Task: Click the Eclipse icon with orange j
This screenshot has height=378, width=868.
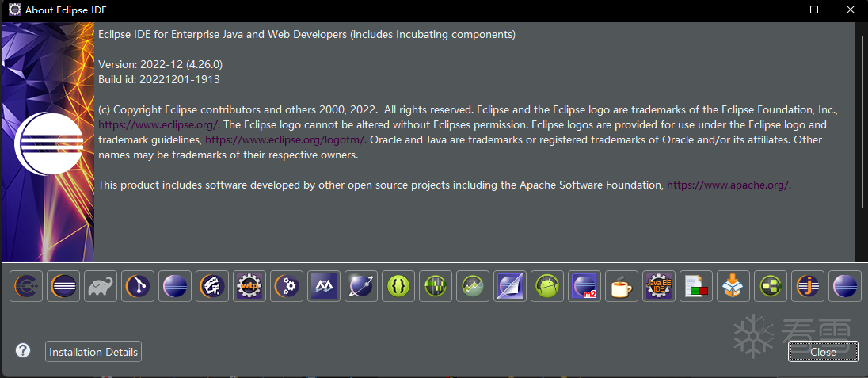Action: tap(807, 286)
